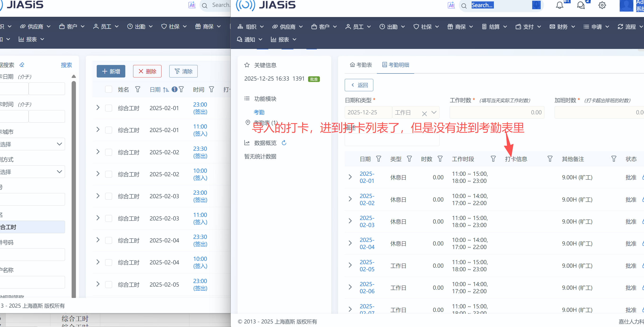
Task: Click the 返回 back button
Action: point(359,85)
